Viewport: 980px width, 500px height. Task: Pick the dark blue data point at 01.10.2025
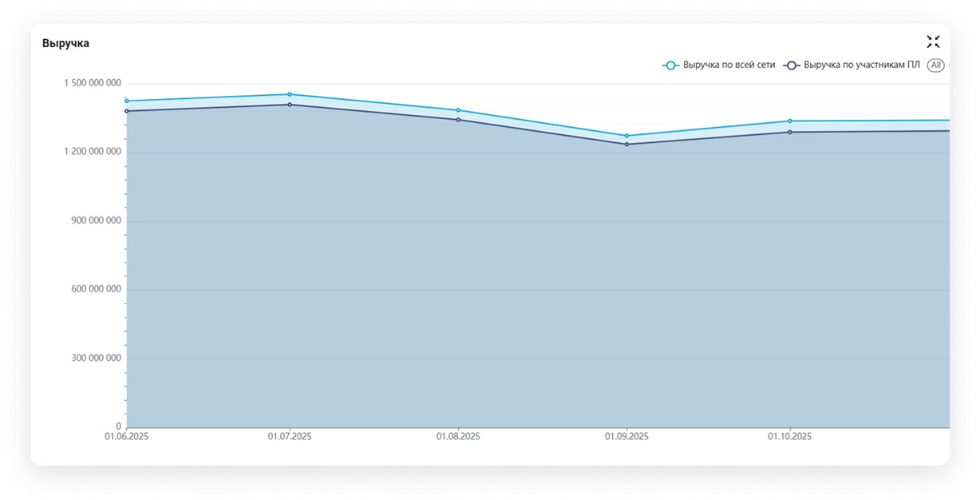pyautogui.click(x=790, y=132)
